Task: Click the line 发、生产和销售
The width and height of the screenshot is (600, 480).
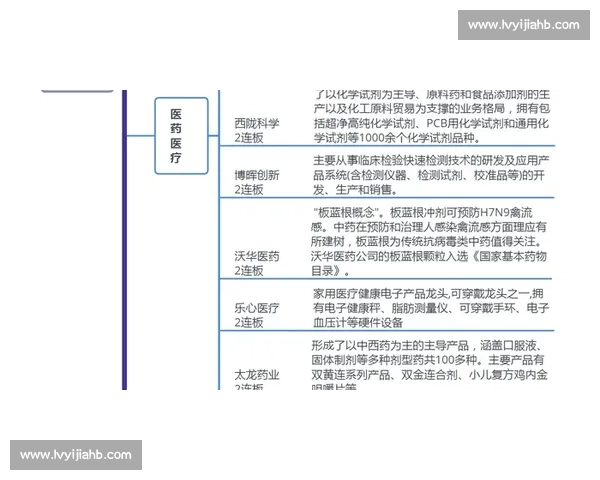Action: 355,189
